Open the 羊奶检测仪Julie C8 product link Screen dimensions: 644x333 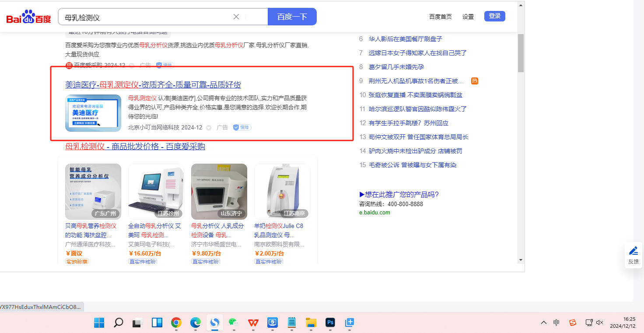pos(279,230)
